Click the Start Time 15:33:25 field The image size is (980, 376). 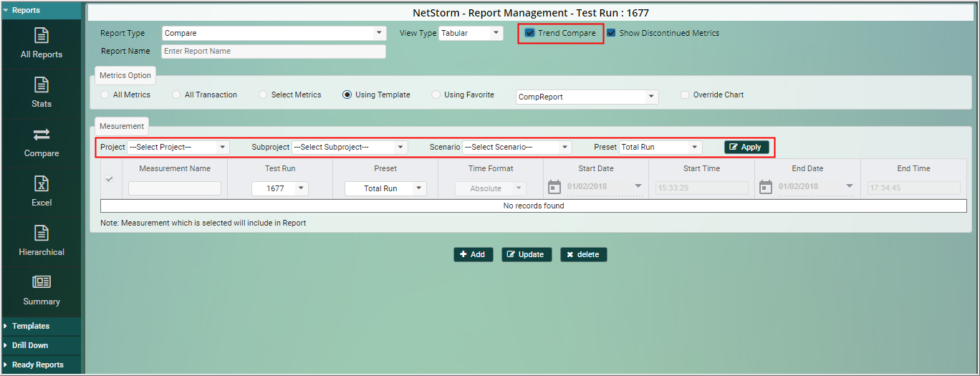pyautogui.click(x=701, y=188)
